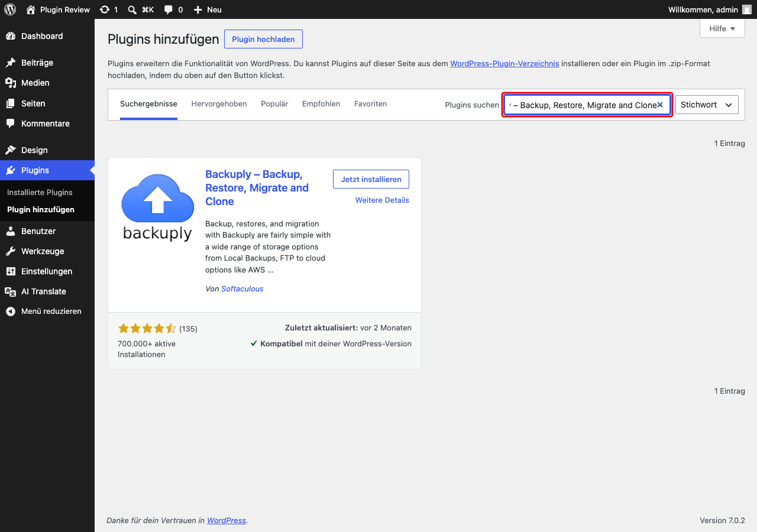Click the plus icon for Neu
The width and height of the screenshot is (757, 532).
[198, 9]
